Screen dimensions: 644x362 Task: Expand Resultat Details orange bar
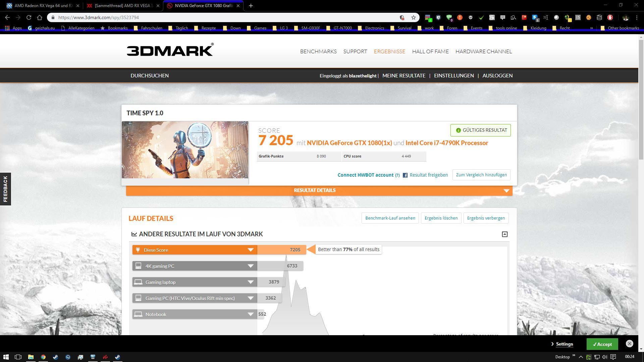pos(319,190)
